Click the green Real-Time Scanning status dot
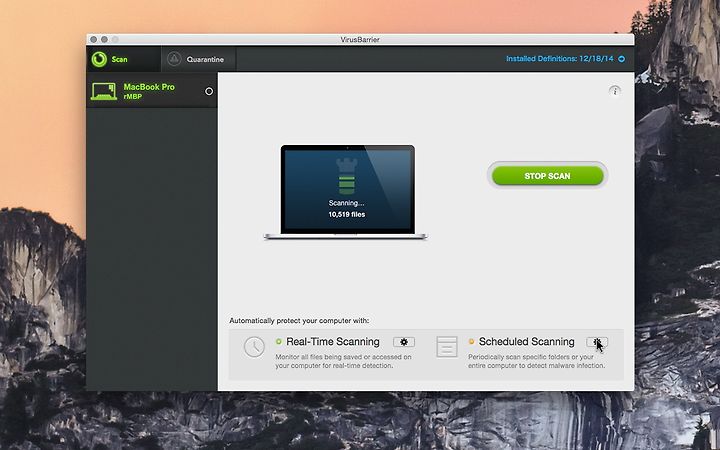The width and height of the screenshot is (720, 450). click(278, 342)
